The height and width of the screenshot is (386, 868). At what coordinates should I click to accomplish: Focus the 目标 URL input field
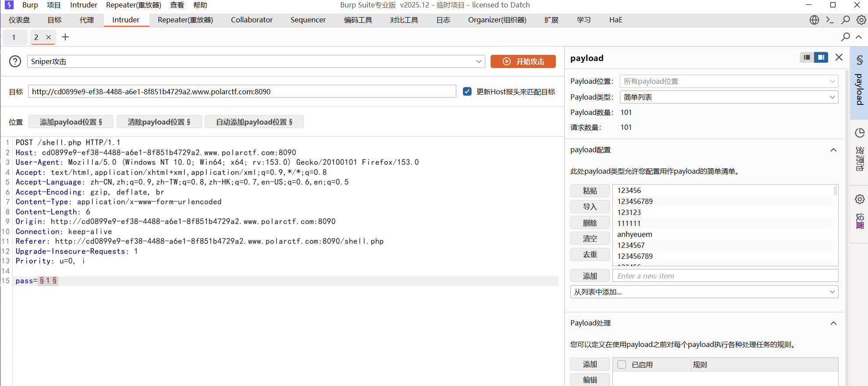(242, 92)
